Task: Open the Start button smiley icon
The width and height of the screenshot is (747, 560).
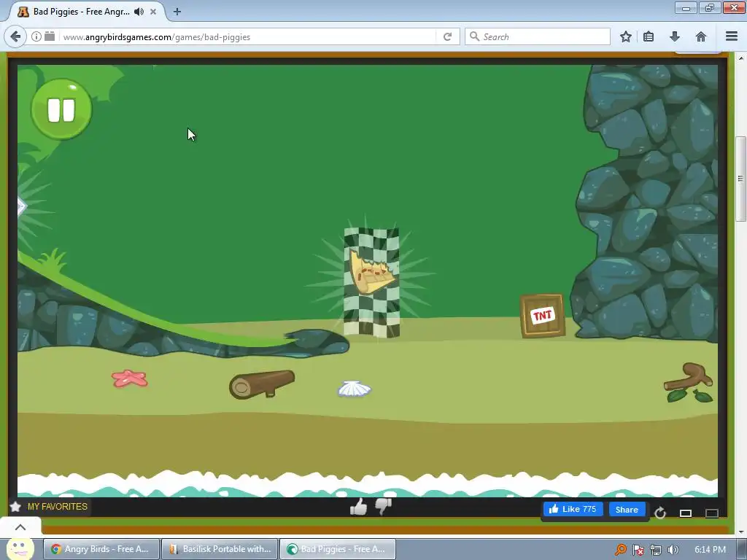Action: pyautogui.click(x=20, y=548)
